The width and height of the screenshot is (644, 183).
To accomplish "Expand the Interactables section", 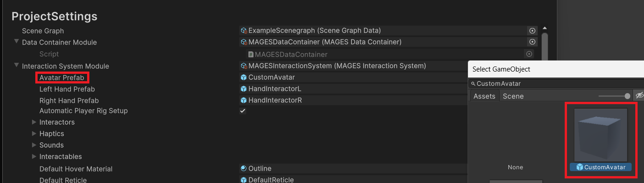I will 34,157.
